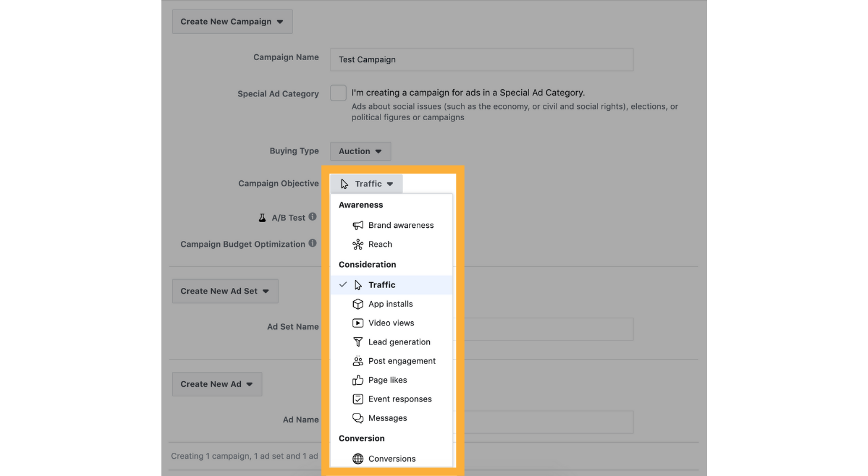Click the A/B Test label

288,218
